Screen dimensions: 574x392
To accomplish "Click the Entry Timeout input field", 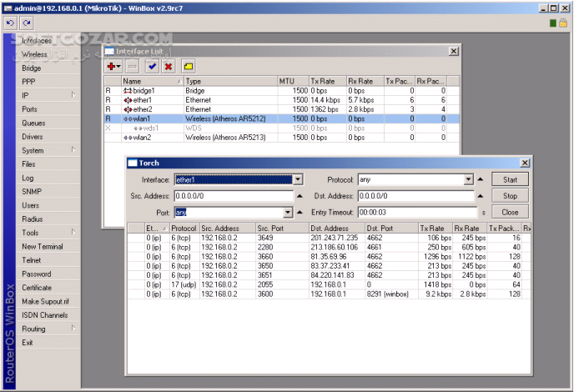I will coord(418,213).
